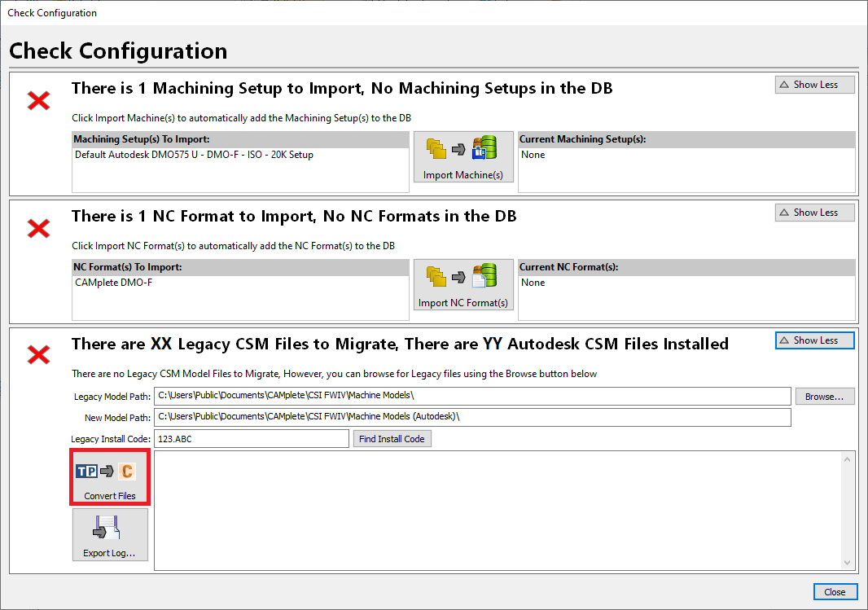Click into the Legacy Model Path field
The height and width of the screenshot is (610, 868).
[x=472, y=396]
